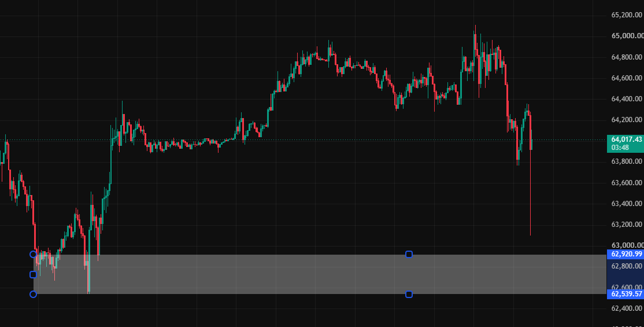The width and height of the screenshot is (644, 327).
Task: Click the 63,200.00 price axis label
Action: tap(626, 225)
